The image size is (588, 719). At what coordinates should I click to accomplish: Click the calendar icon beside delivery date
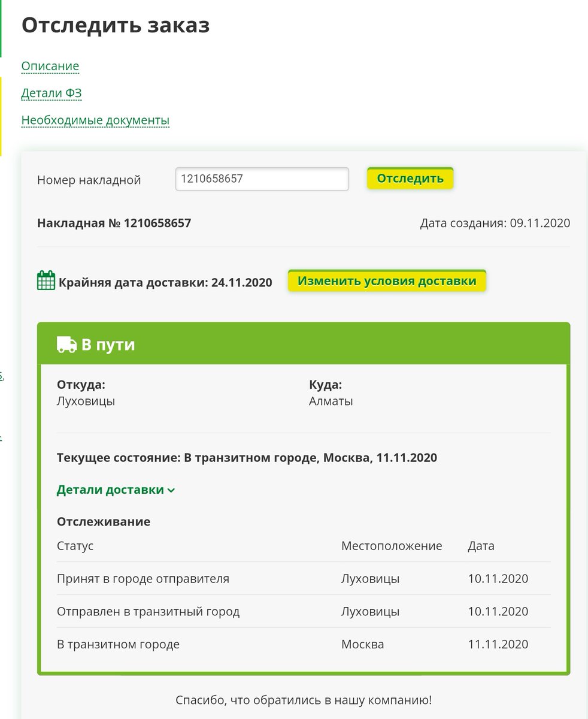(x=46, y=280)
